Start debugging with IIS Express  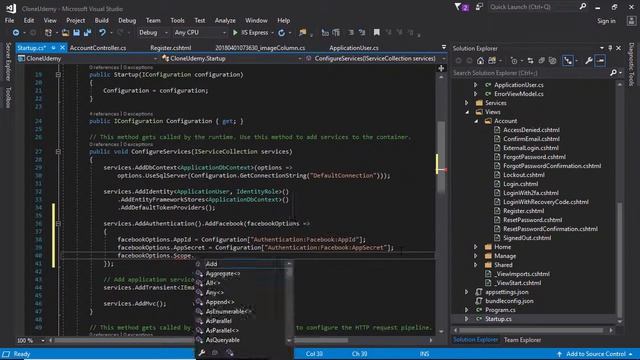click(x=250, y=33)
